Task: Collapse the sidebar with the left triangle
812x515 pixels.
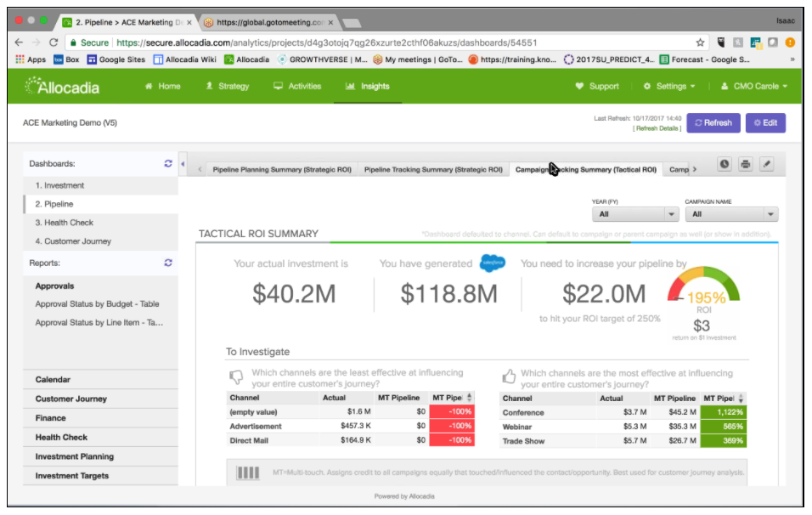Action: click(183, 164)
